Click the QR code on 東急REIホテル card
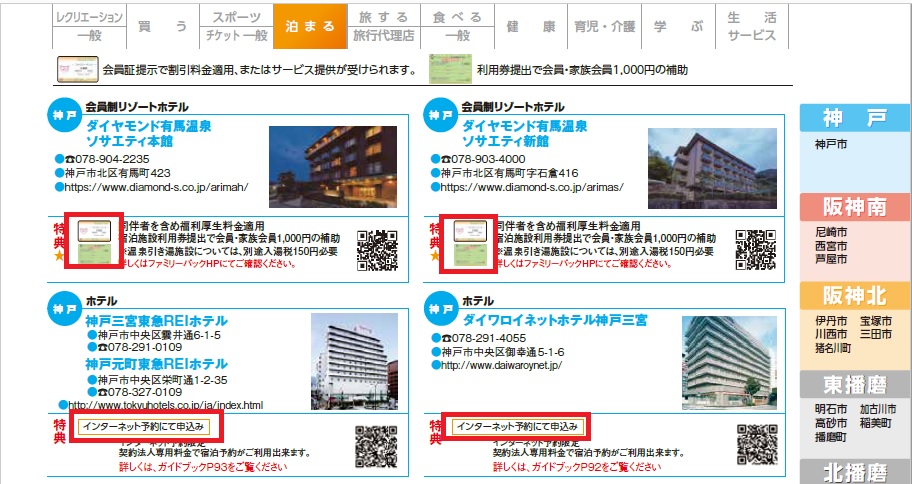The image size is (912, 484). pos(376,447)
